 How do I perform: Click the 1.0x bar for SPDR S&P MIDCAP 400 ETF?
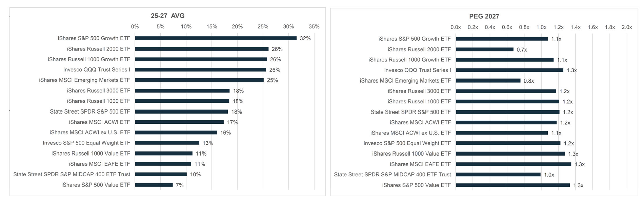pyautogui.click(x=498, y=175)
